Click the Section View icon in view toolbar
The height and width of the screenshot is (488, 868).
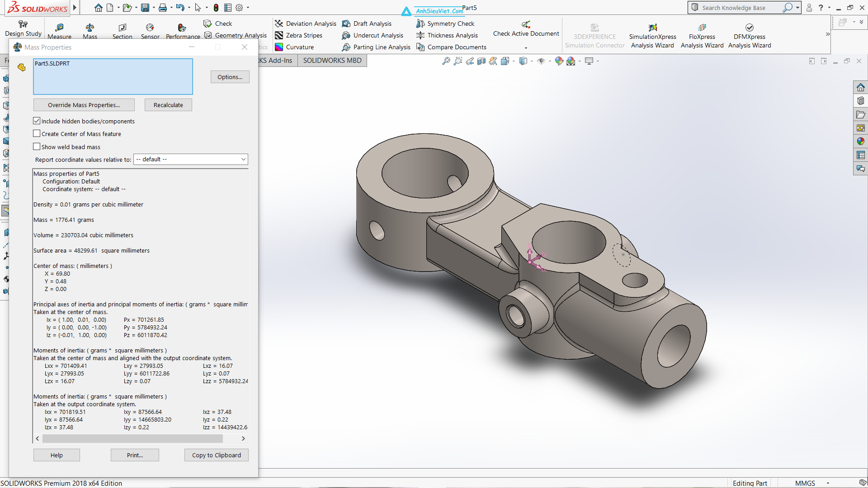point(481,61)
